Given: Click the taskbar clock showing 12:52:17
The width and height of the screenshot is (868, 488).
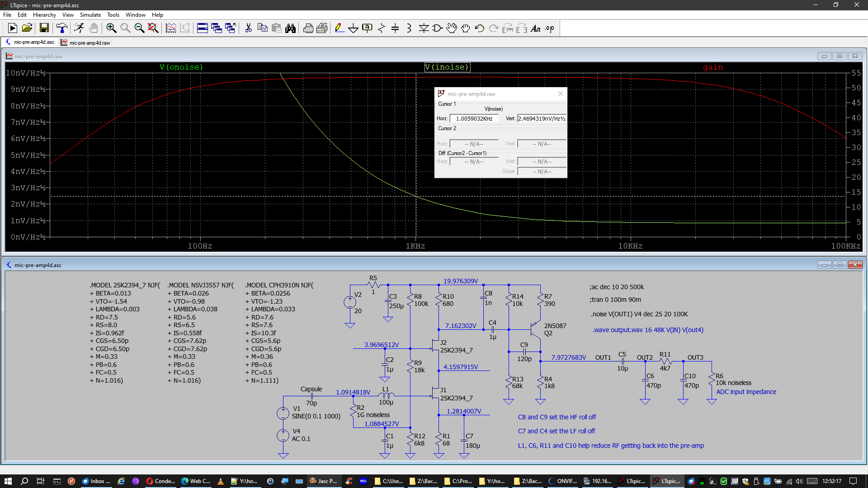Looking at the screenshot, I should tap(832, 481).
